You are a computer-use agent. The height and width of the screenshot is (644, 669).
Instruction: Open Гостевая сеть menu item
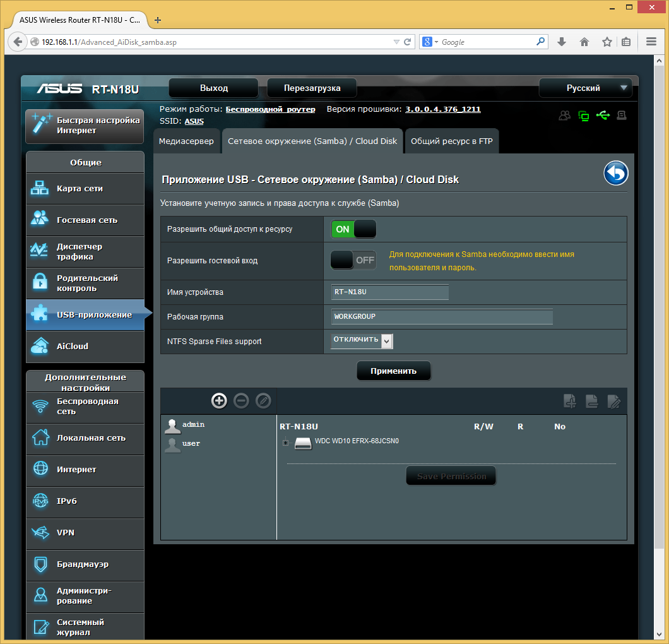click(x=85, y=220)
